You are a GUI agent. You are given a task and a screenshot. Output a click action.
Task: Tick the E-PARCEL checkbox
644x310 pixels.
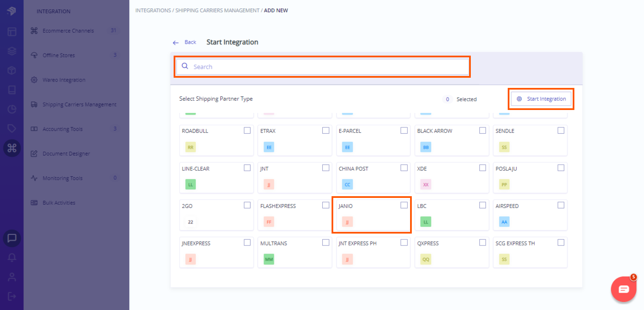(404, 130)
